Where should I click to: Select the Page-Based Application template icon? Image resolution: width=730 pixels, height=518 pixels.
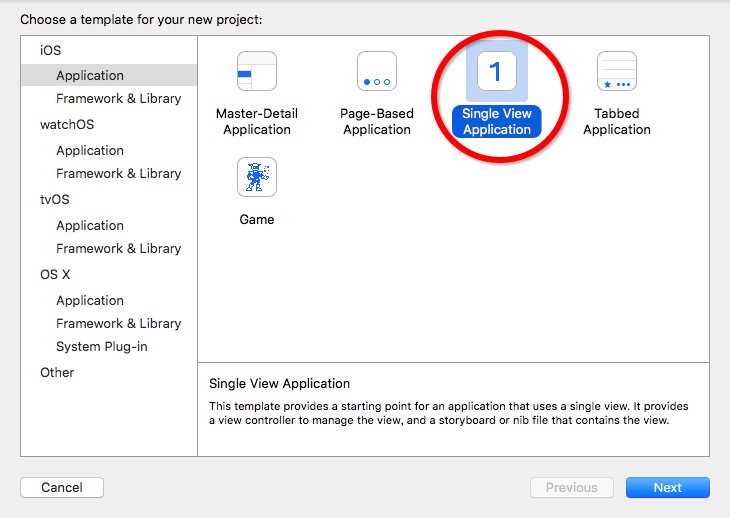(x=377, y=71)
